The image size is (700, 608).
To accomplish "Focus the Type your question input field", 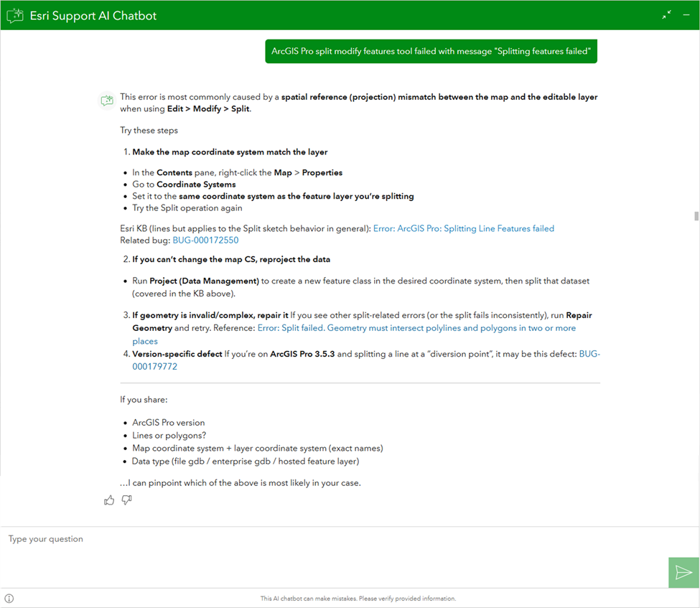I will point(287,539).
